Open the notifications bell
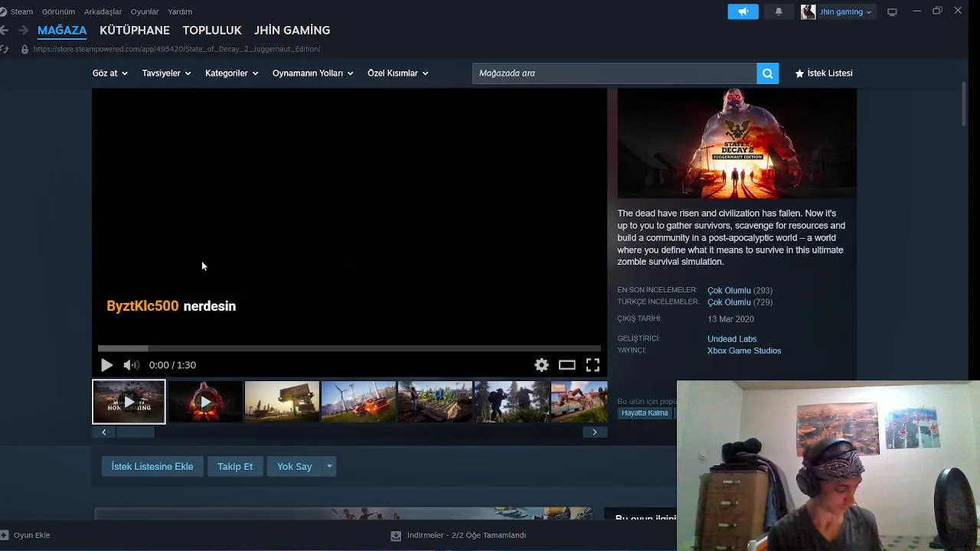 point(779,11)
